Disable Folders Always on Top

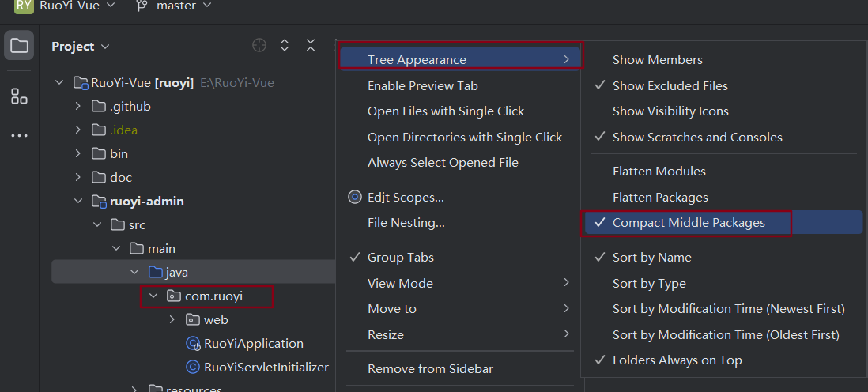[677, 360]
